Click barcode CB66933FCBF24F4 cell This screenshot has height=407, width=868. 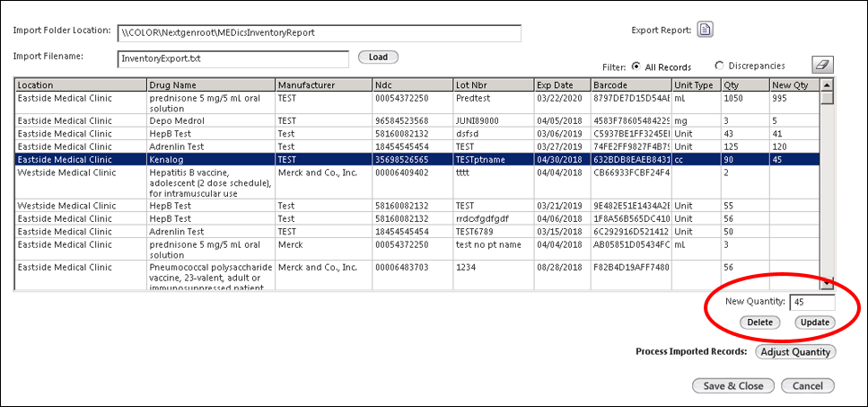[631, 182]
